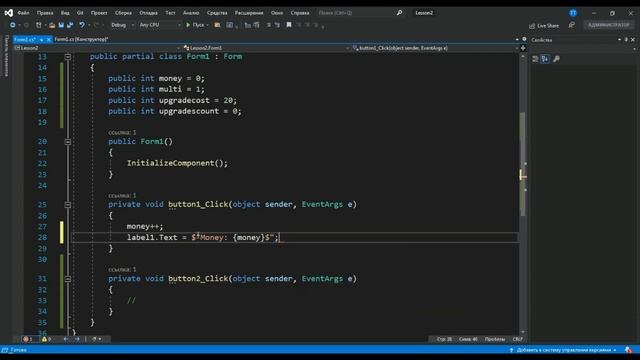640x360 pixels.
Task: Open the Файл menu
Action: 23,13
